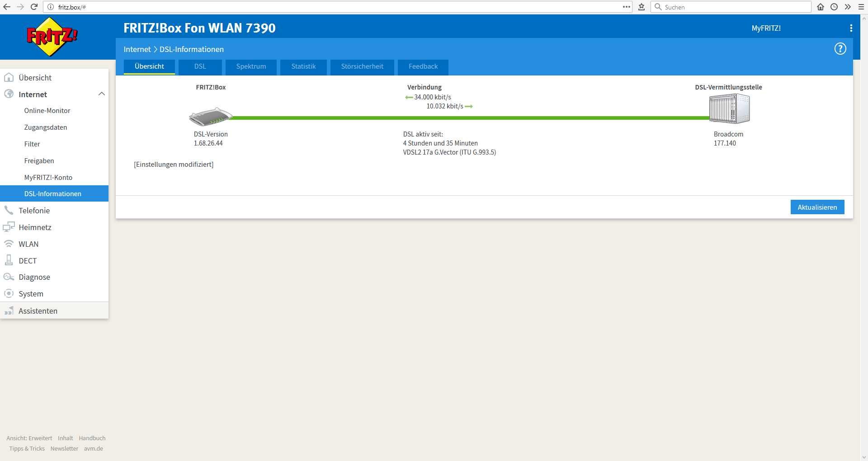868x461 pixels.
Task: Click the Aktualisieren button
Action: click(x=817, y=207)
